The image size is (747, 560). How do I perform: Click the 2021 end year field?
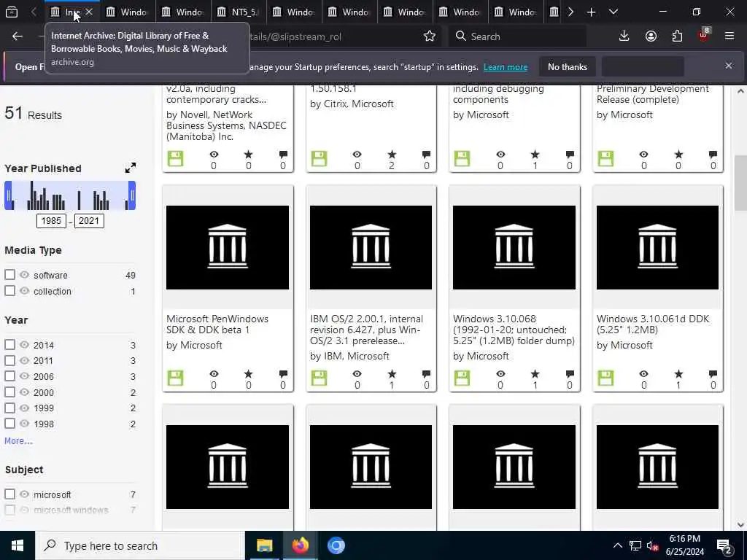point(89,221)
